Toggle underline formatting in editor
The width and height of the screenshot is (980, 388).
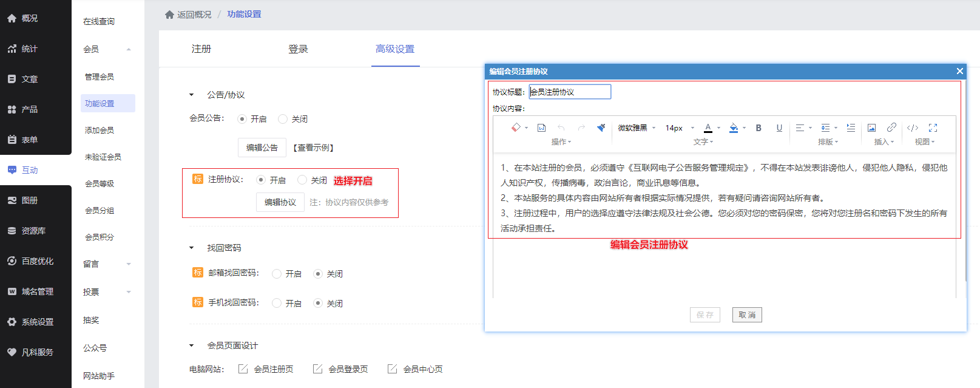pyautogui.click(x=779, y=128)
